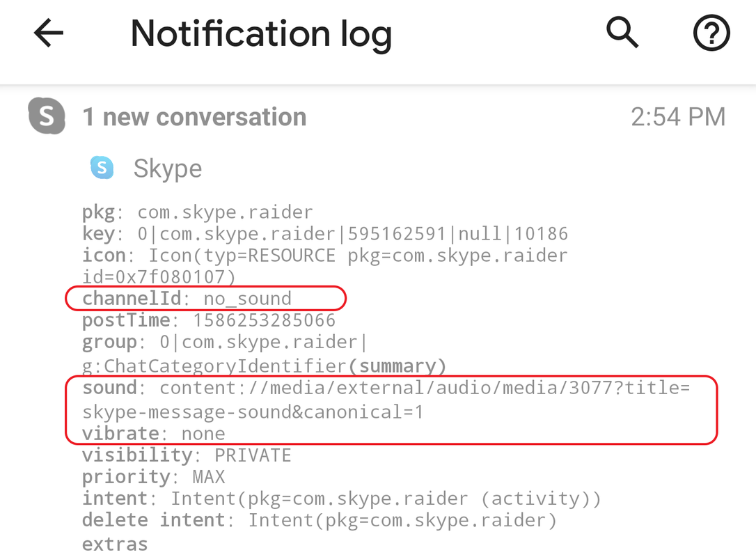Tap the blue Skype app icon
756x557 pixels.
click(x=102, y=168)
